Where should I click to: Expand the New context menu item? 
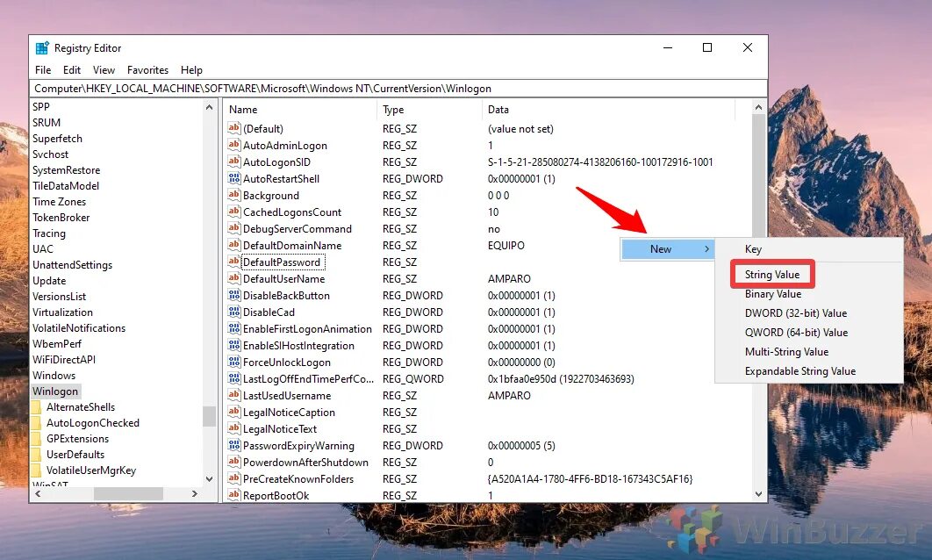(668, 249)
